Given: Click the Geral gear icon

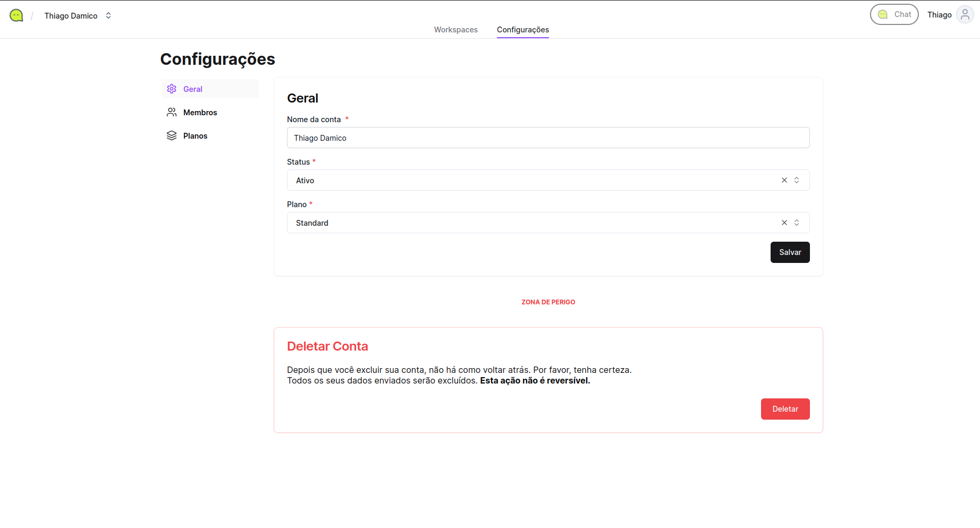Looking at the screenshot, I should click(172, 89).
